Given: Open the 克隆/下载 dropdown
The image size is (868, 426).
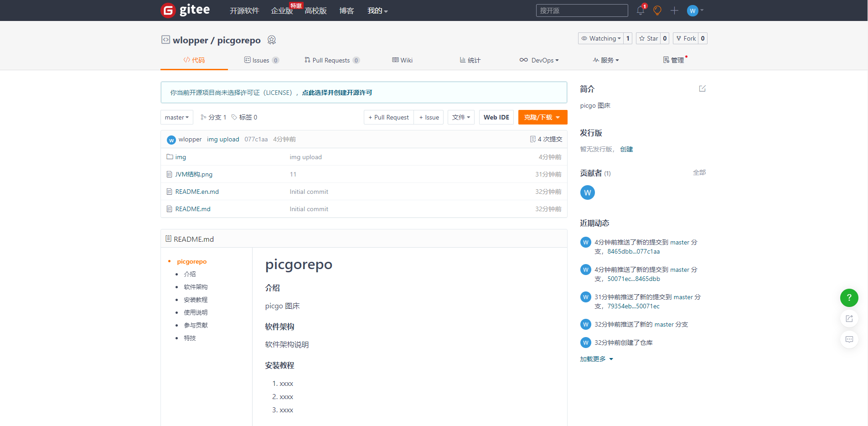Looking at the screenshot, I should 542,117.
